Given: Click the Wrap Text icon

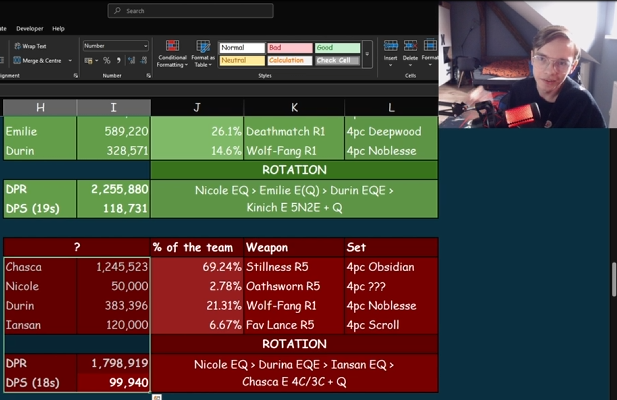Looking at the screenshot, I should [17, 46].
